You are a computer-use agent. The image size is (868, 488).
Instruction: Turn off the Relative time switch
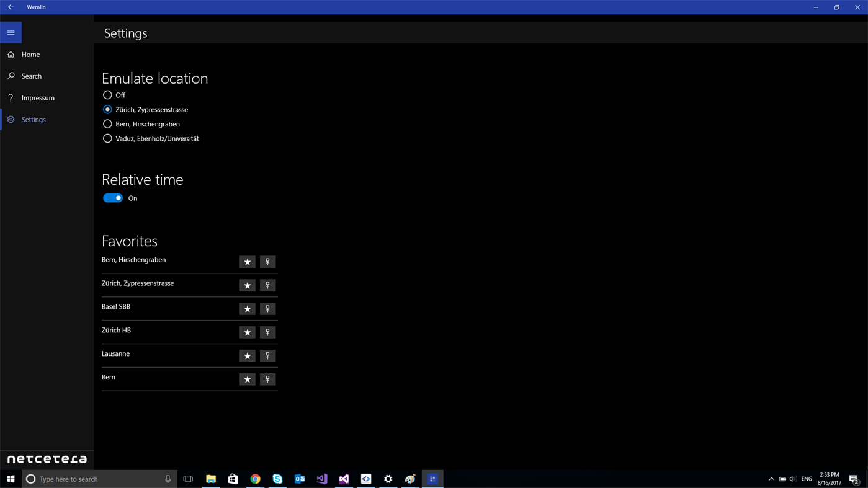(x=113, y=198)
